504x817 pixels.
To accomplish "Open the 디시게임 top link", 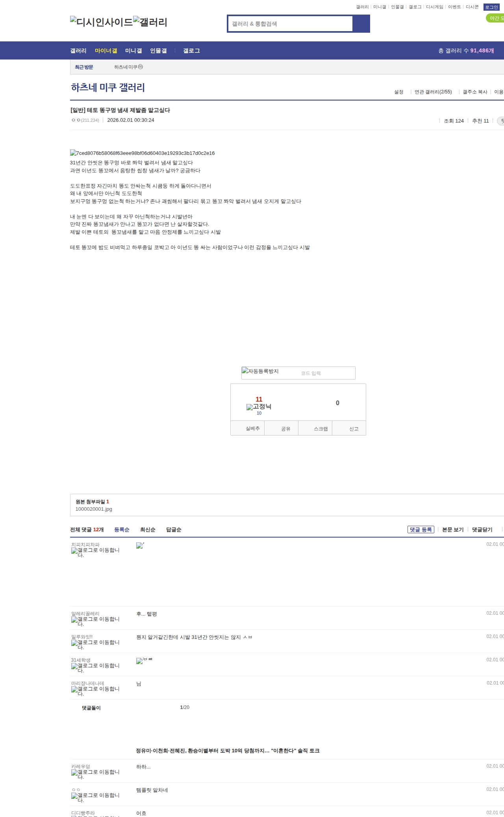I will point(435,7).
